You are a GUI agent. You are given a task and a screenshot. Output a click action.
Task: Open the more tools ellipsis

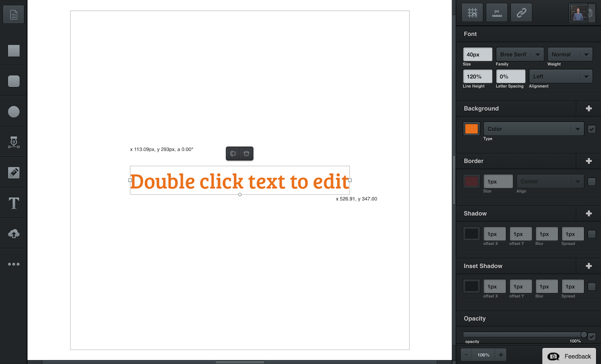14,264
